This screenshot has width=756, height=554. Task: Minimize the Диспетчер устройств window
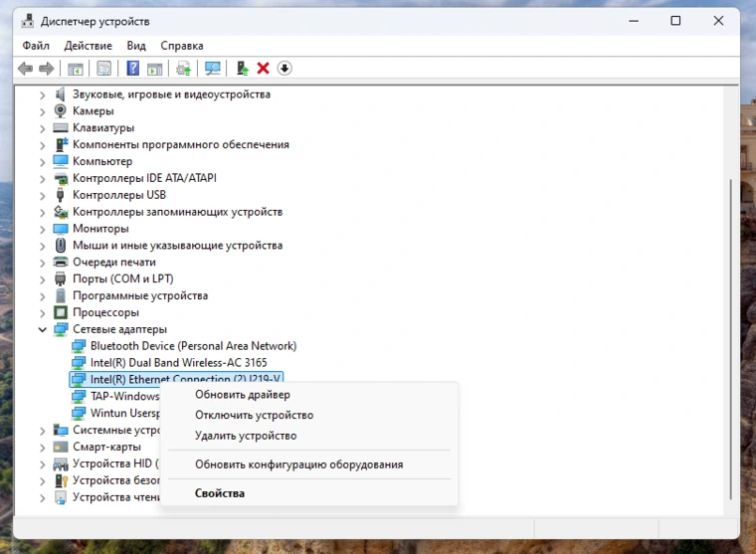(x=634, y=21)
